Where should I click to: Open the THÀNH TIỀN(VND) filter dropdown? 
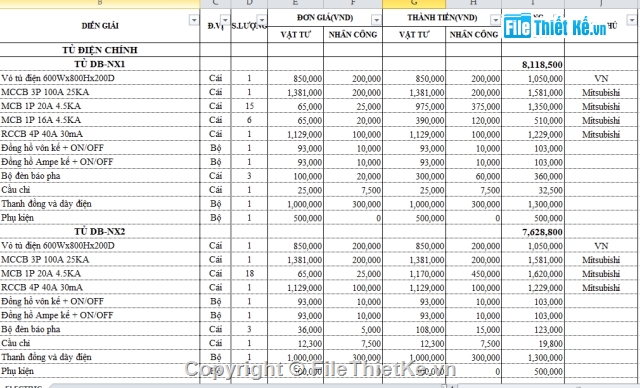point(495,20)
